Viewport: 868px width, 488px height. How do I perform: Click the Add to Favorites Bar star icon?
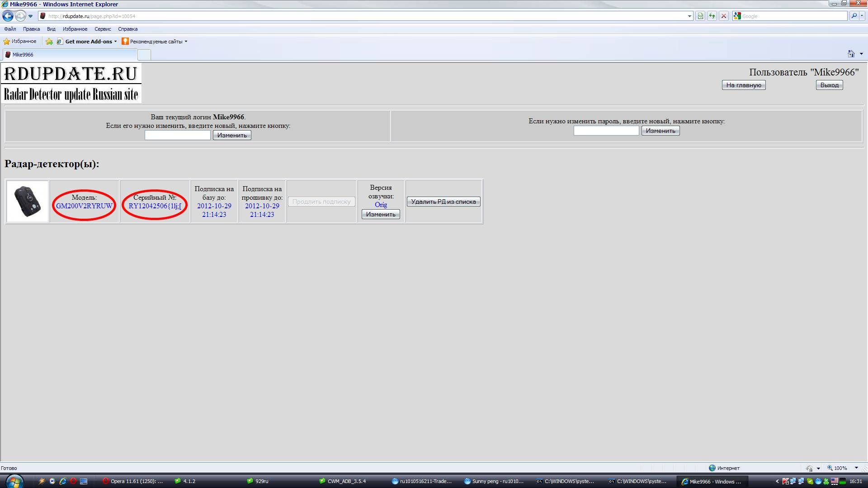(49, 42)
